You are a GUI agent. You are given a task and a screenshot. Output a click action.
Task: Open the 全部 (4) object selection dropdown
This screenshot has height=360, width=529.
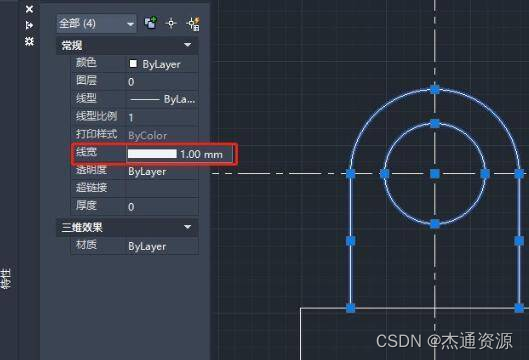[x=96, y=24]
